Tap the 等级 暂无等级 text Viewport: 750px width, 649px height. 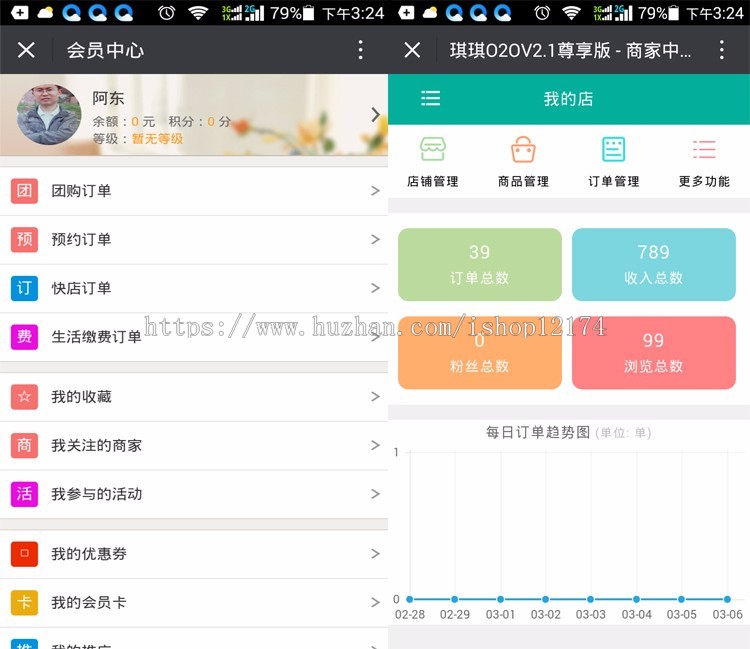click(x=138, y=139)
